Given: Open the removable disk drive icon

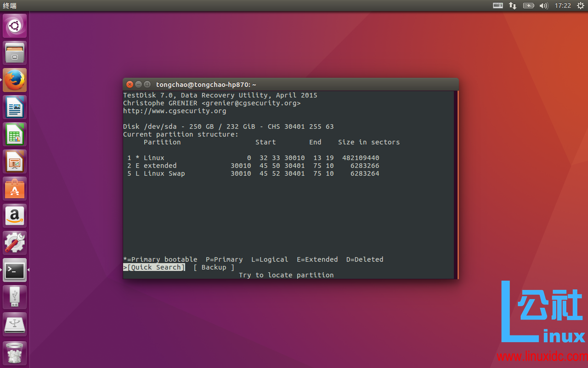Looking at the screenshot, I should [15, 325].
